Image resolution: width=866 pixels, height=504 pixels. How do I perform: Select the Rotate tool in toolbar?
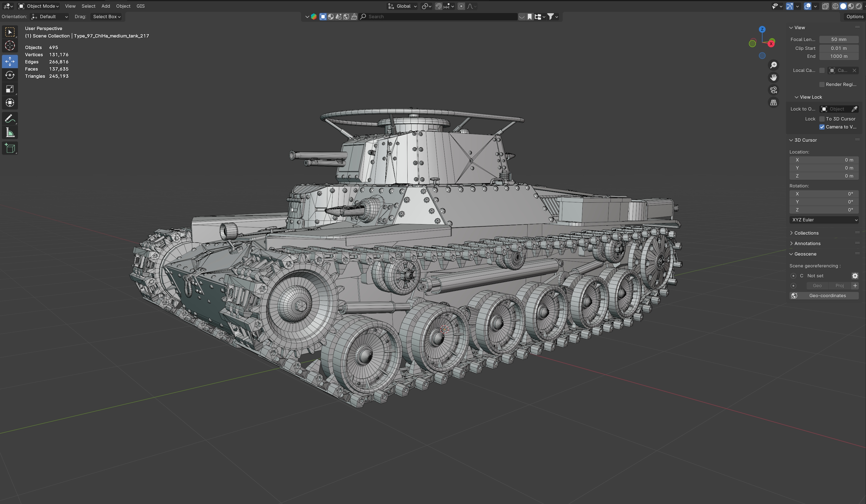(x=10, y=75)
